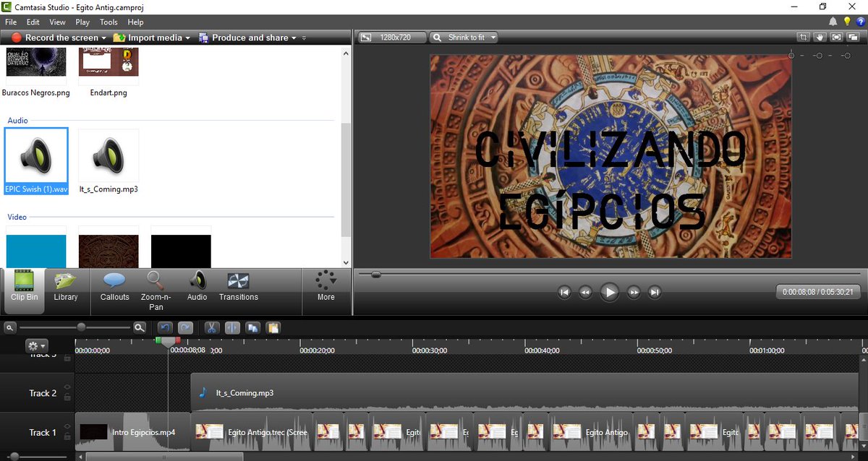868x461 pixels.
Task: Open lightbulb tips icon
Action: tap(847, 22)
